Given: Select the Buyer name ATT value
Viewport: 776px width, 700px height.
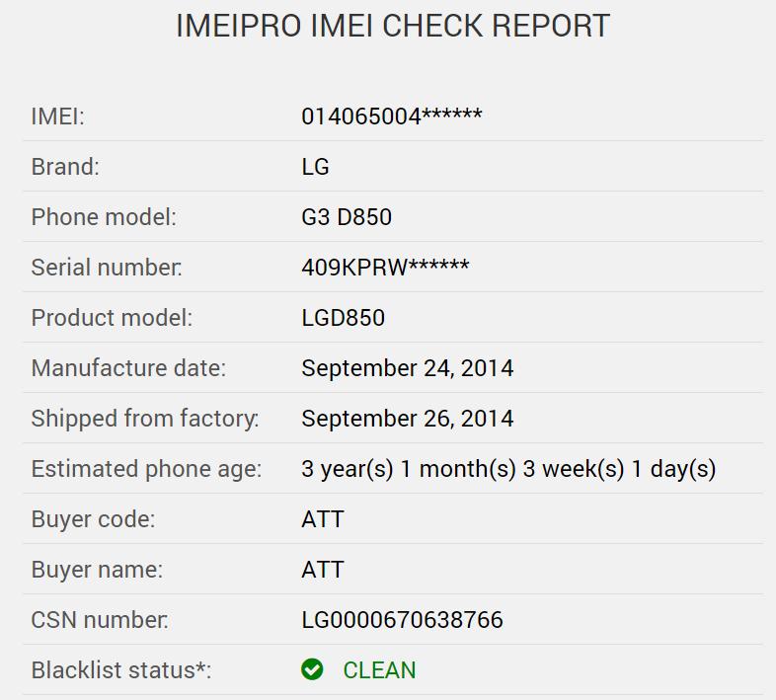Looking at the screenshot, I should [323, 570].
